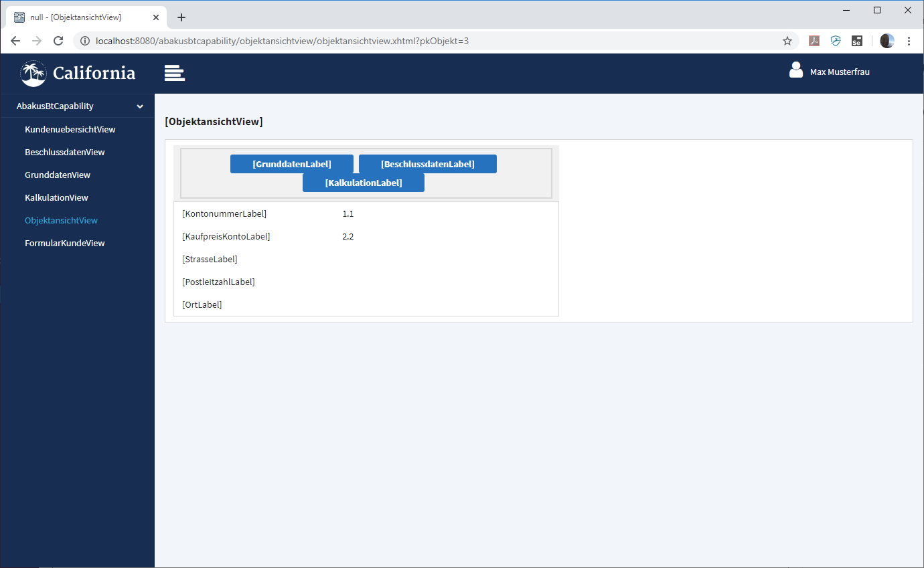Viewport: 924px width, 568px height.
Task: Click the [OrtLabel] text
Action: (202, 304)
